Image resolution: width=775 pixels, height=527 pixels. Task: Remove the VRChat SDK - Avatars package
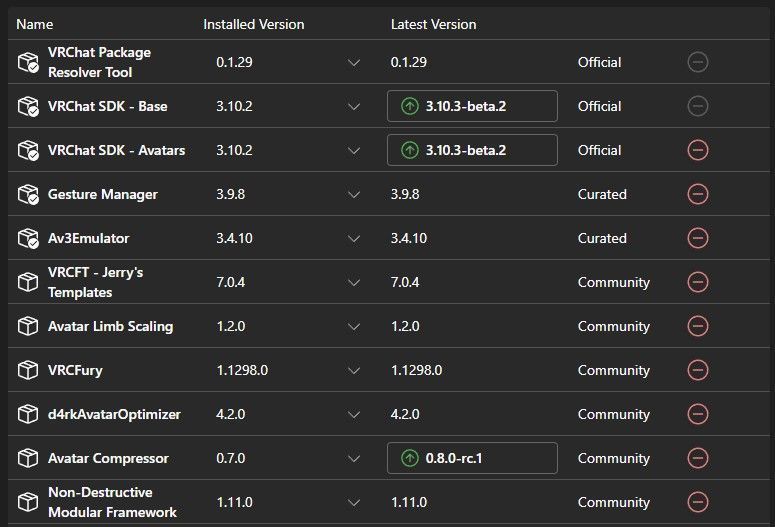[698, 150]
